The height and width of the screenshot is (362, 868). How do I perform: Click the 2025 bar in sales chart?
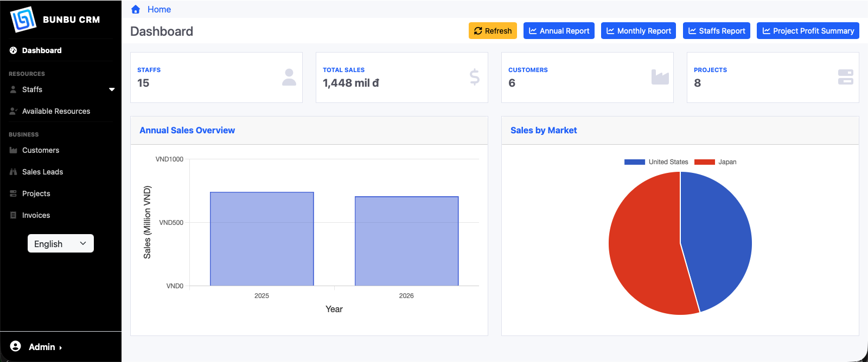coord(261,238)
